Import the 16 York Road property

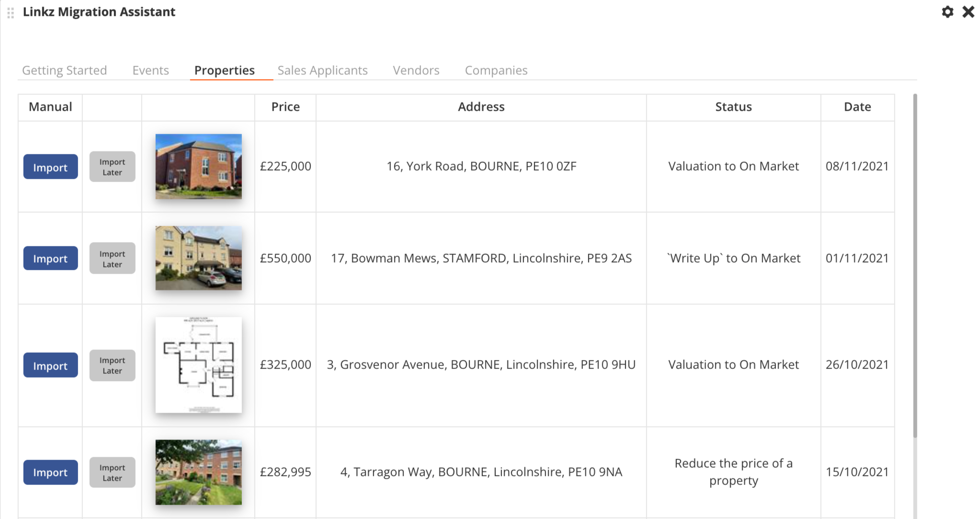click(x=50, y=167)
